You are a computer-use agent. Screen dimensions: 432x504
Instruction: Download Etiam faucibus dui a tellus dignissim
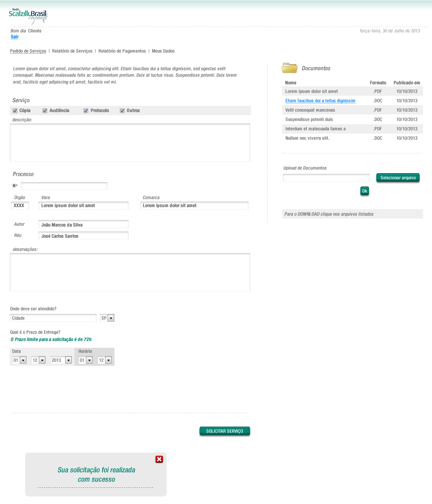click(x=320, y=101)
